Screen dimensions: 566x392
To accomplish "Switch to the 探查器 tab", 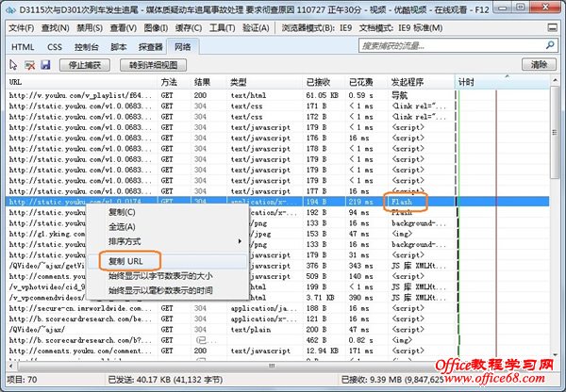I will coord(151,47).
